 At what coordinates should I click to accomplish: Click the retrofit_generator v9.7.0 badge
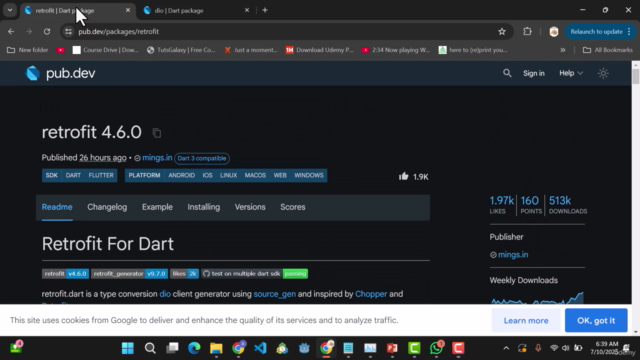click(x=129, y=273)
